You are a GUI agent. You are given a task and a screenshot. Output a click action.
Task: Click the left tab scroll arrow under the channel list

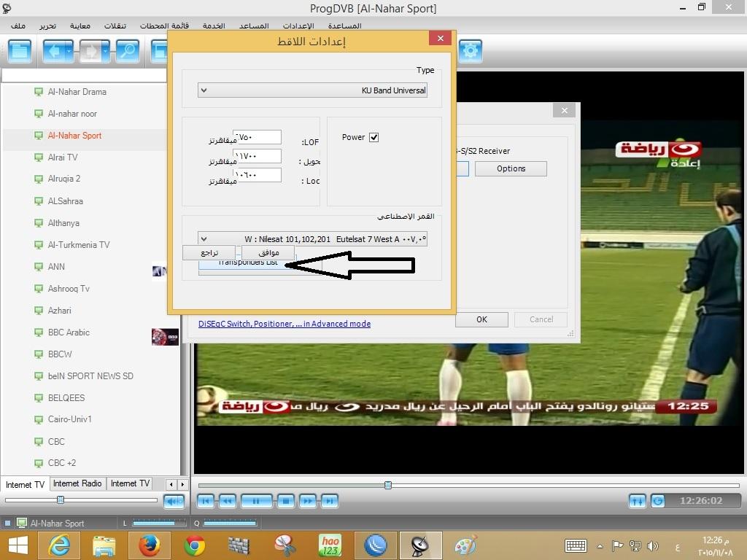(171, 484)
